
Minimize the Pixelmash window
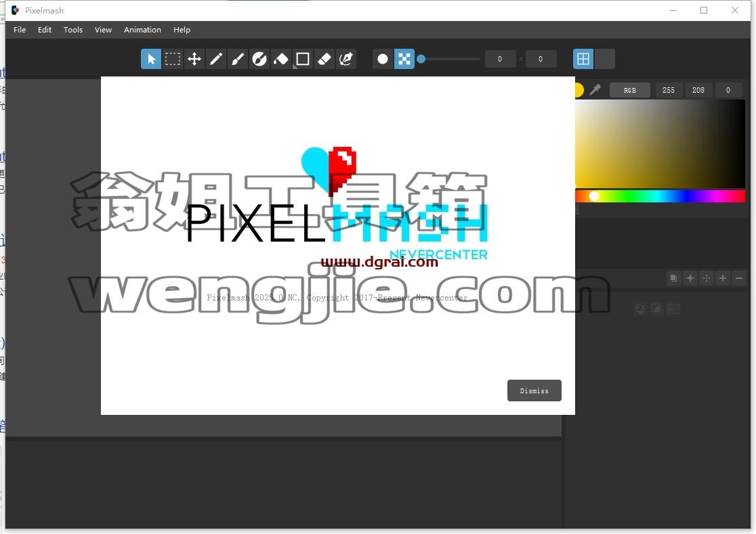click(673, 10)
